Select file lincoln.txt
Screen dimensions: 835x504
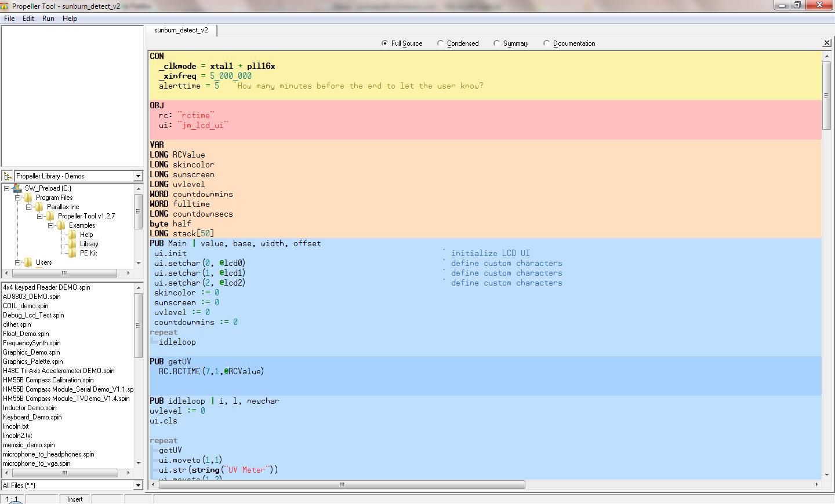coord(16,426)
